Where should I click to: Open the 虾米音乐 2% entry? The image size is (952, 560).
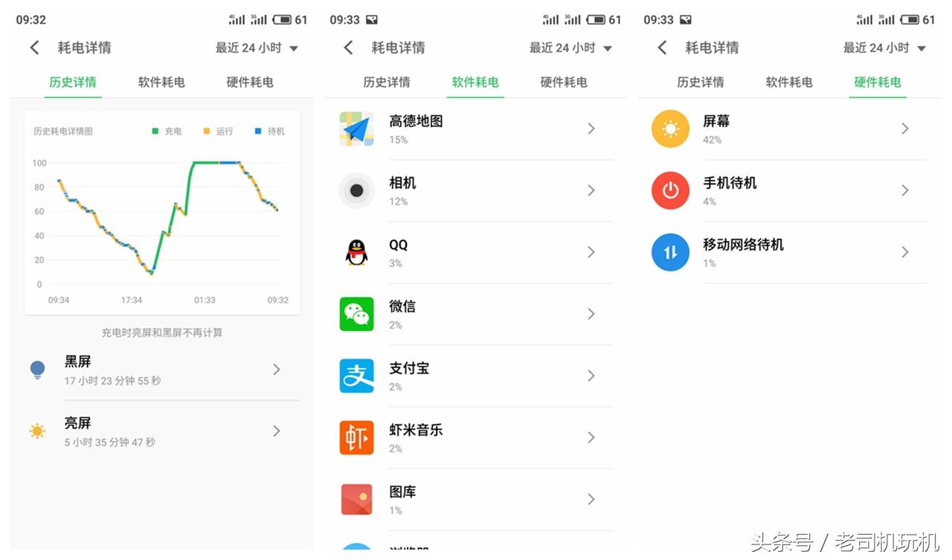point(475,437)
